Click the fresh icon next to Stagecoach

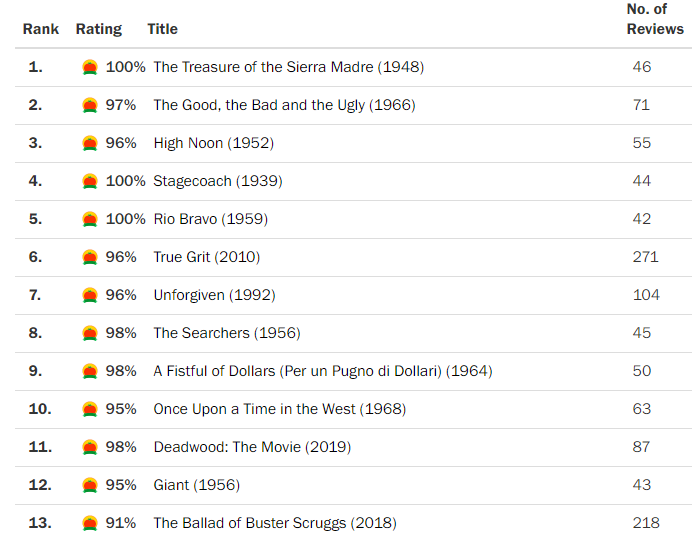point(90,181)
